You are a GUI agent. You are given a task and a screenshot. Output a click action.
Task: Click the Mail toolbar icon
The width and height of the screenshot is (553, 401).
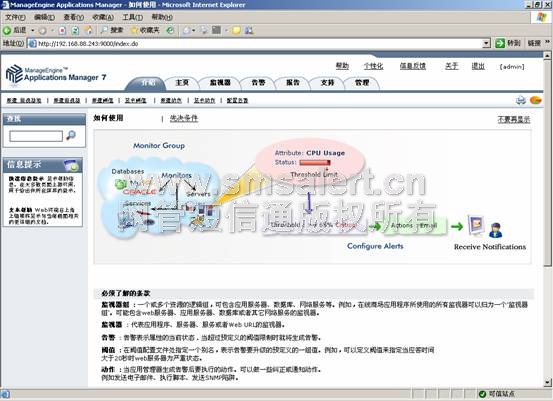[x=187, y=31]
